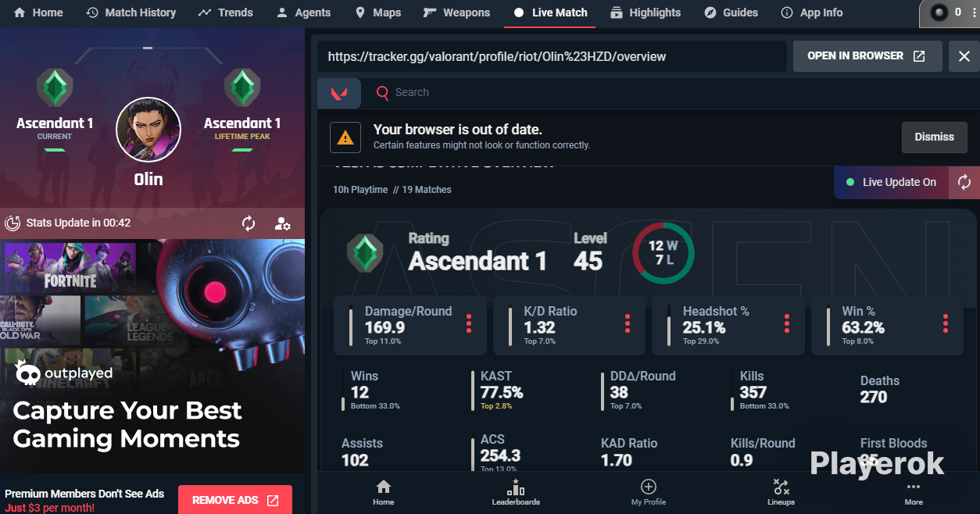The width and height of the screenshot is (980, 514).
Task: Click the refresh icon beside Live Update
Action: (x=964, y=182)
